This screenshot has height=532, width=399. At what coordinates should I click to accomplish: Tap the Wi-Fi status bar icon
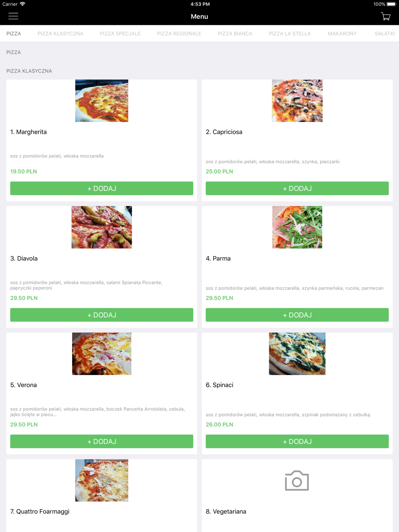(23, 4)
